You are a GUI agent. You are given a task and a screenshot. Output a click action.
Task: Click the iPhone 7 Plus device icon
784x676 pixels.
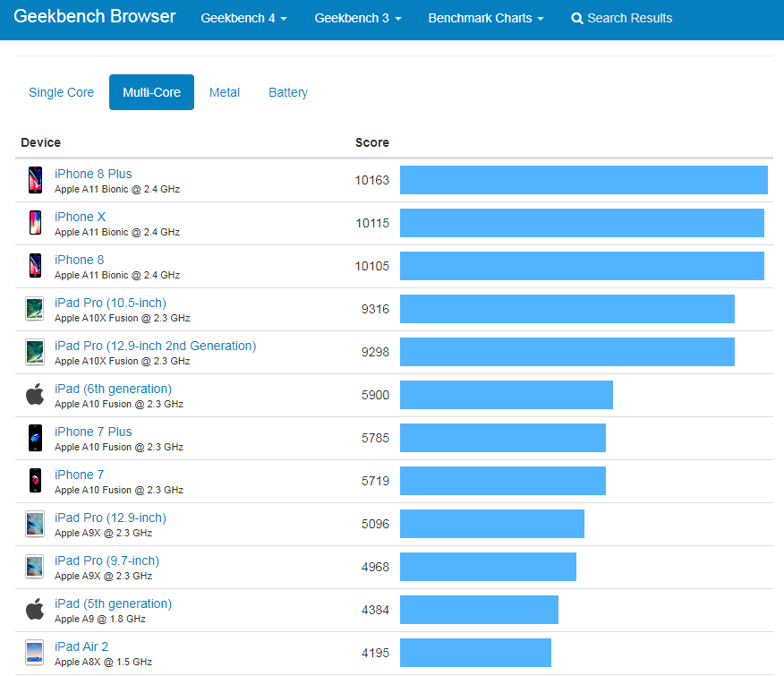[x=35, y=438]
